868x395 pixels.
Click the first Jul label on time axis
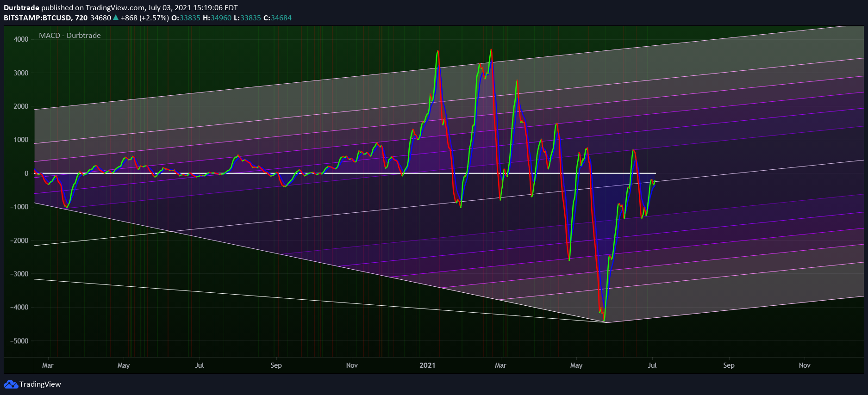199,365
